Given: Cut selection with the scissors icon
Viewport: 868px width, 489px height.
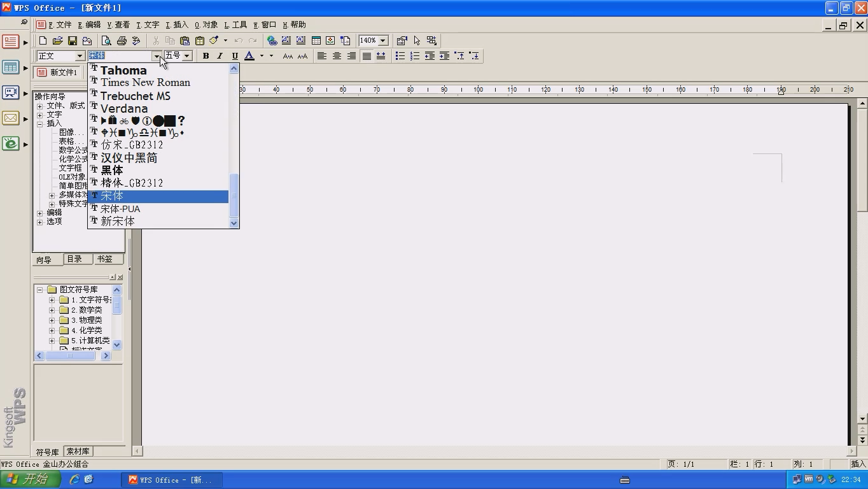Looking at the screenshot, I should tap(156, 41).
